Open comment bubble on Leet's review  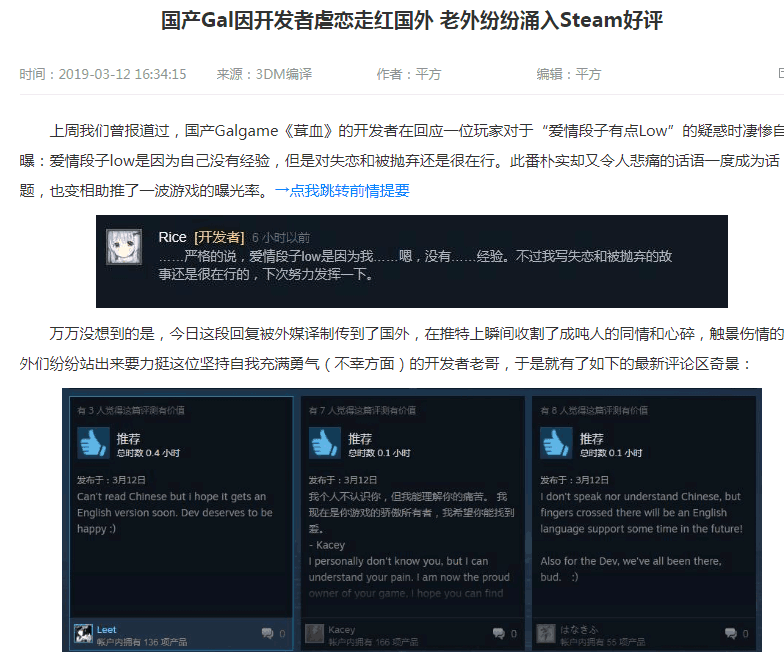(x=268, y=634)
